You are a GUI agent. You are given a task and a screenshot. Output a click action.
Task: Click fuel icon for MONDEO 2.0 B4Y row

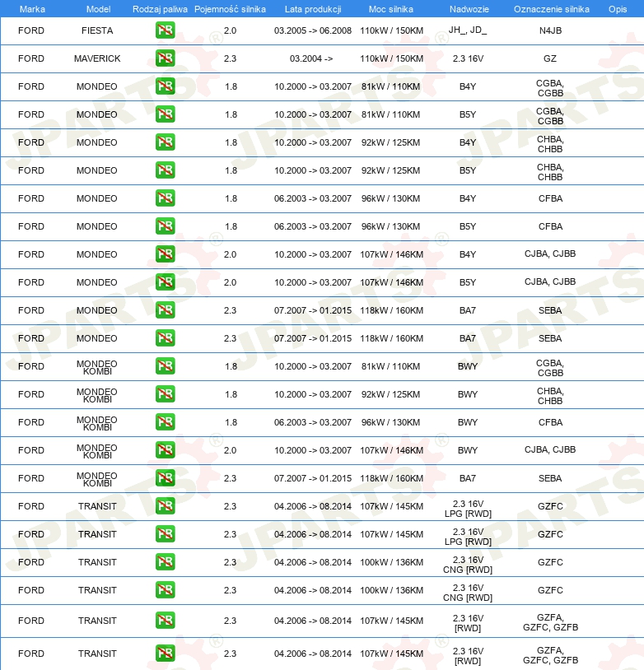pyautogui.click(x=165, y=254)
